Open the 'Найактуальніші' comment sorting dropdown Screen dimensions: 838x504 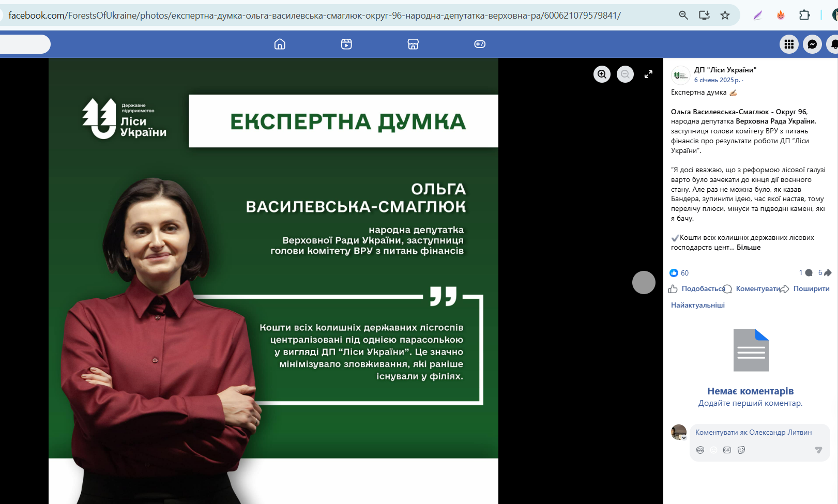pos(697,305)
